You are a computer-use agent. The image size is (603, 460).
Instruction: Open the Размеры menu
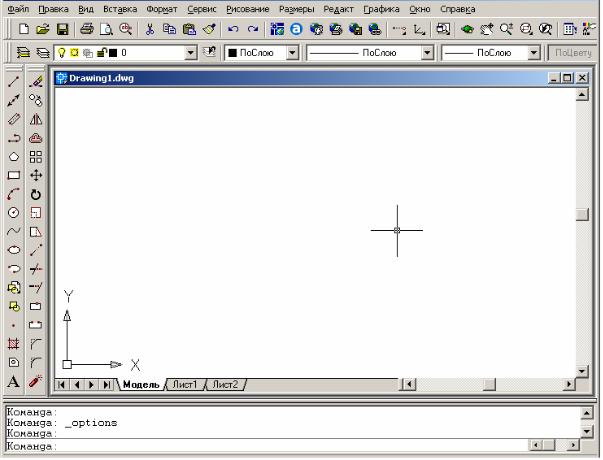297,9
